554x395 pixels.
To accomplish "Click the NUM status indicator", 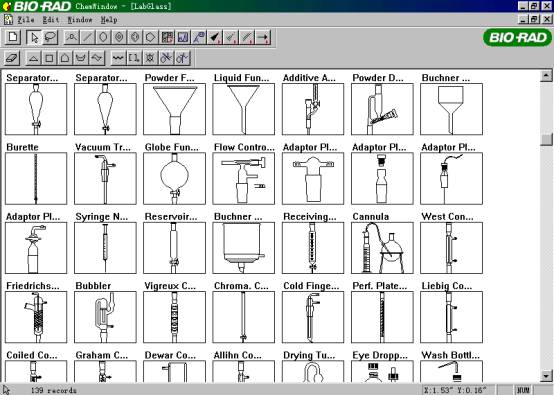I will pos(523,390).
